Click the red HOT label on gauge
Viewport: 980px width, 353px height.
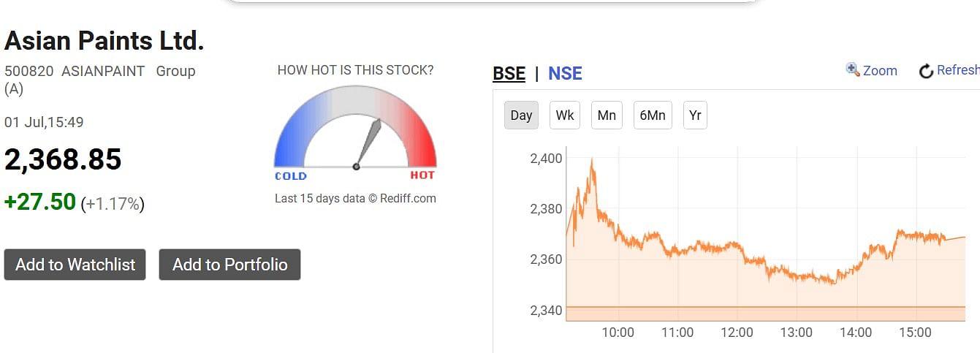coord(422,175)
